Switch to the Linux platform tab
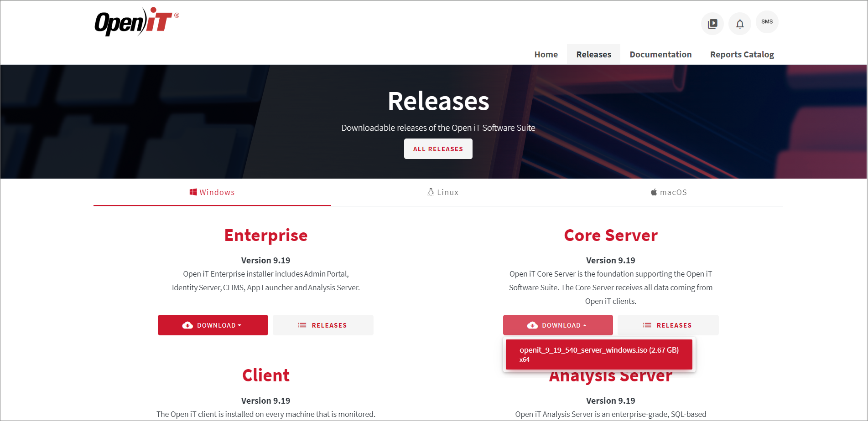Viewport: 868px width, 421px height. click(443, 192)
